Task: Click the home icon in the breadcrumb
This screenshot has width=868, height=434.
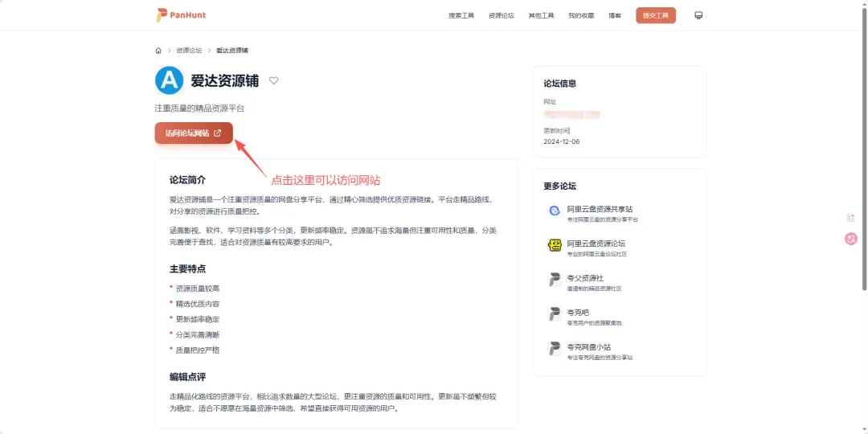Action: 158,51
